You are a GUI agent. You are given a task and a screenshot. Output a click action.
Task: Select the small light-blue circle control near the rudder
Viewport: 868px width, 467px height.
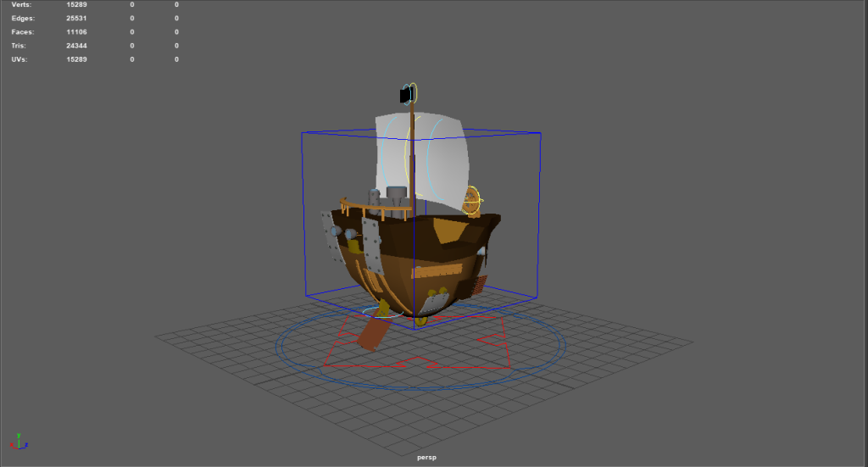pos(383,313)
